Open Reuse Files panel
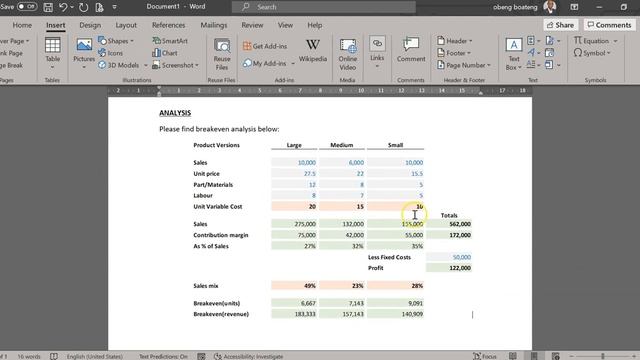The height and width of the screenshot is (360, 640). click(222, 54)
